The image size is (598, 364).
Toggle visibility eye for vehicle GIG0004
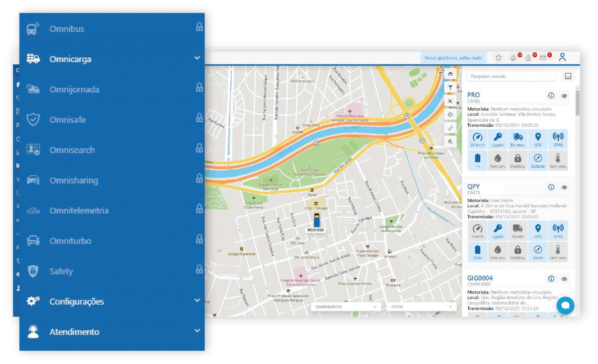[564, 279]
